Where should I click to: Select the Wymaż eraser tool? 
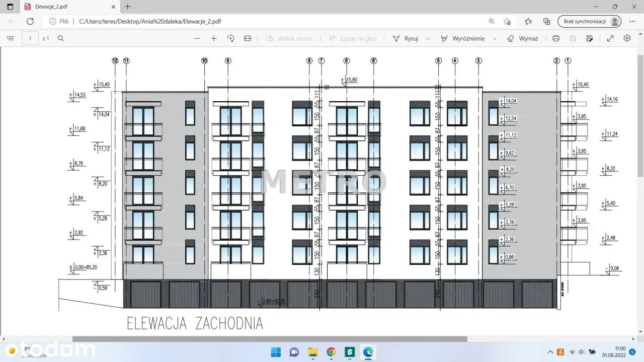pyautogui.click(x=523, y=38)
